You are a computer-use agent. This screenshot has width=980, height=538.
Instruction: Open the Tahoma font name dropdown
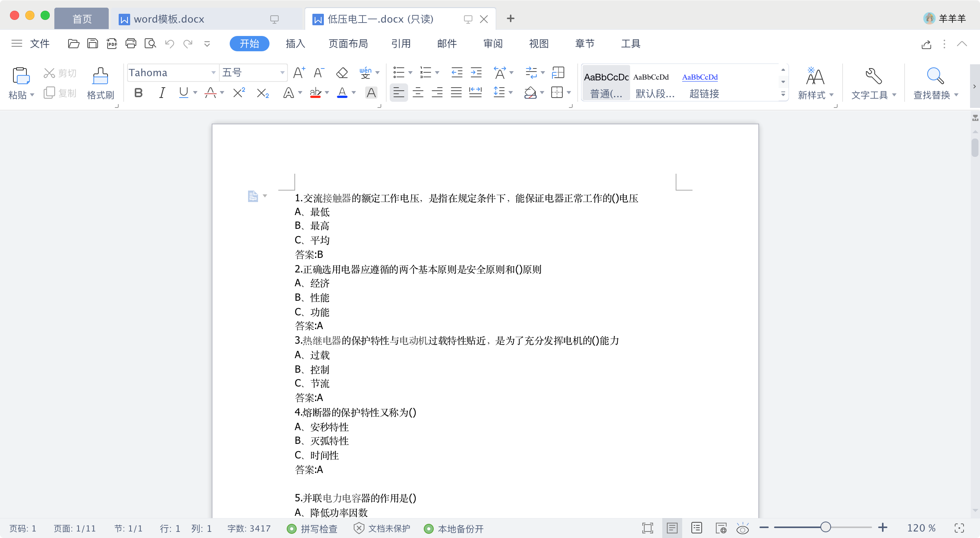pos(213,73)
